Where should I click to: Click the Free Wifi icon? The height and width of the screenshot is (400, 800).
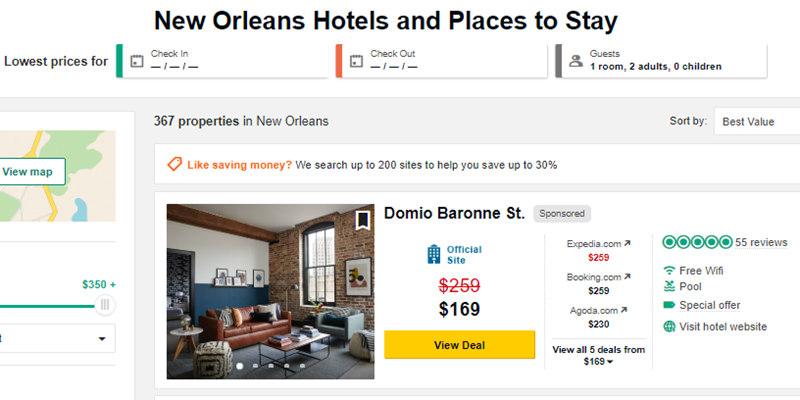(x=669, y=270)
